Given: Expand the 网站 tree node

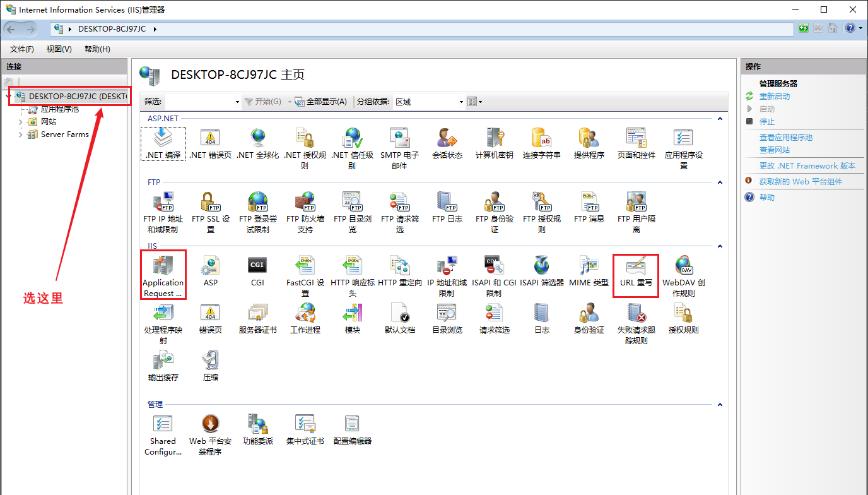Looking at the screenshot, I should (20, 122).
